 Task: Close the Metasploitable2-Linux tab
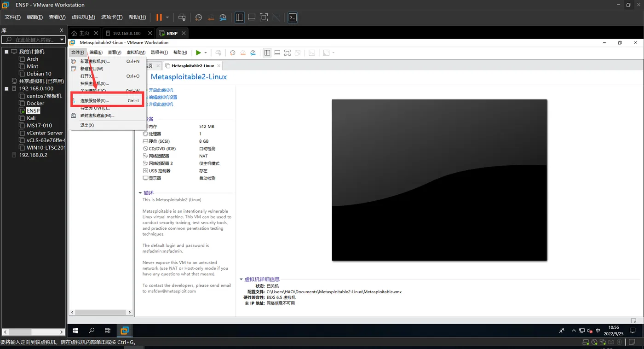(x=218, y=65)
